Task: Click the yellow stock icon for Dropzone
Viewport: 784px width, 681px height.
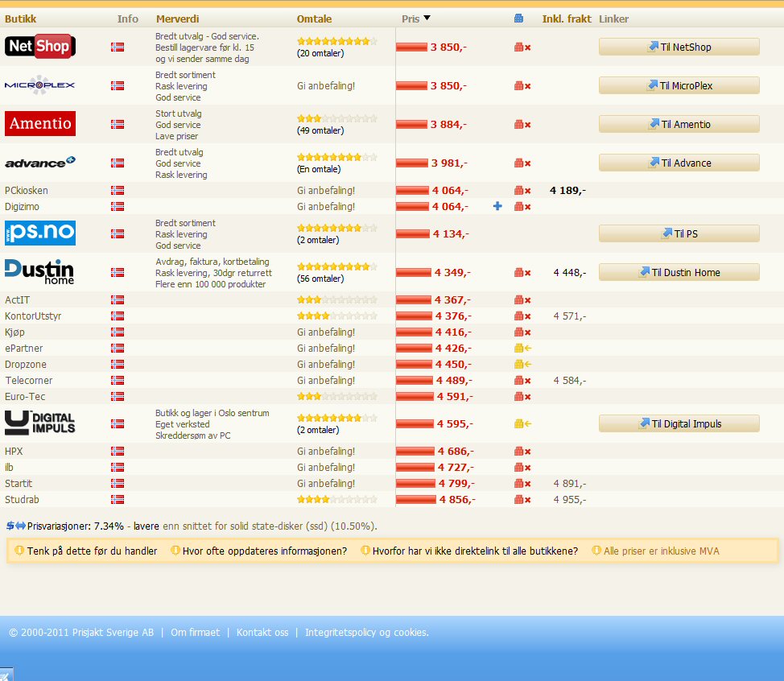Action: [x=522, y=364]
